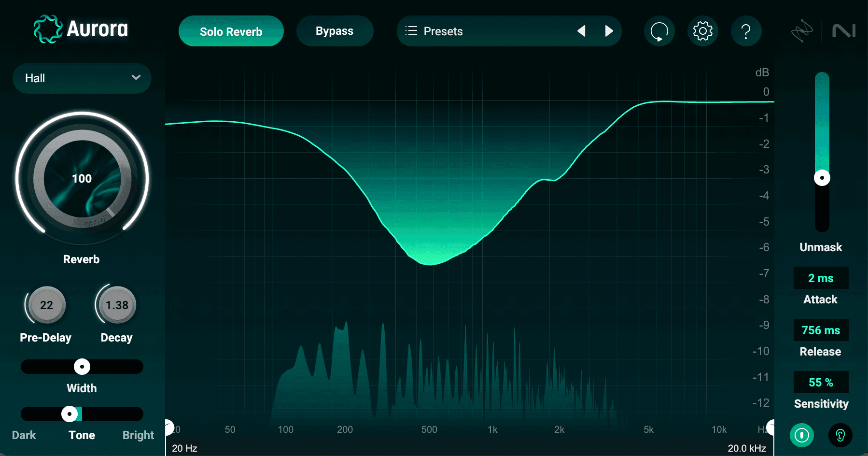The height and width of the screenshot is (456, 868).
Task: Click the Reverb amount knob showing 100
Action: [x=82, y=179]
